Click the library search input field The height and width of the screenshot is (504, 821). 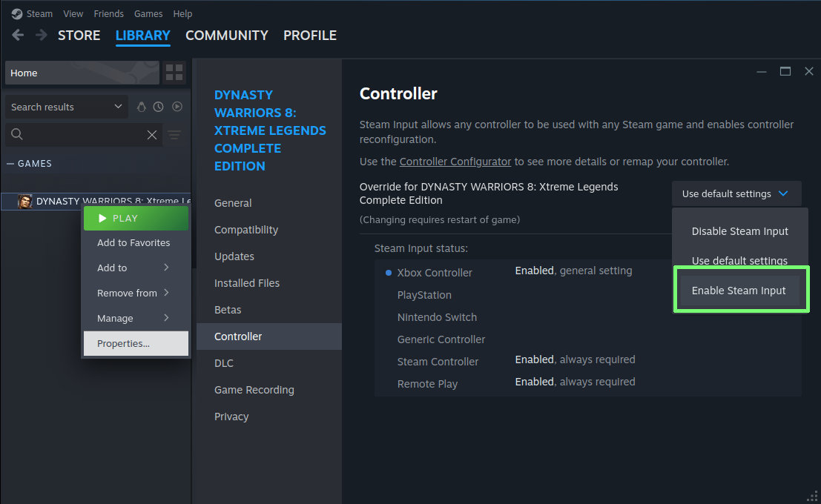pos(84,134)
